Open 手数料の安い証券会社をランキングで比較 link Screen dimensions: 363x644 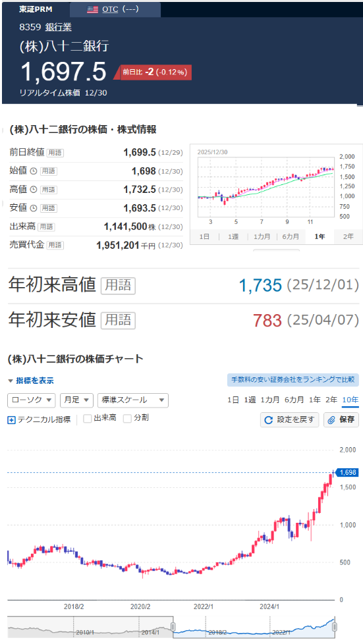click(293, 380)
